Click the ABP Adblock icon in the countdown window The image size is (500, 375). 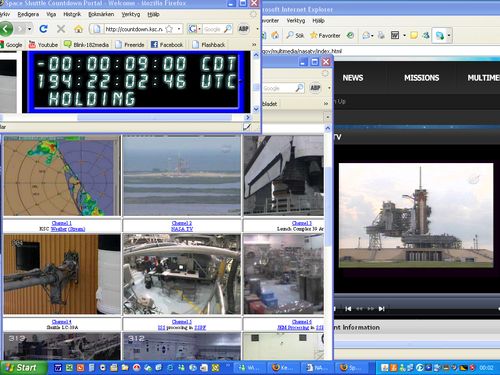tap(244, 29)
